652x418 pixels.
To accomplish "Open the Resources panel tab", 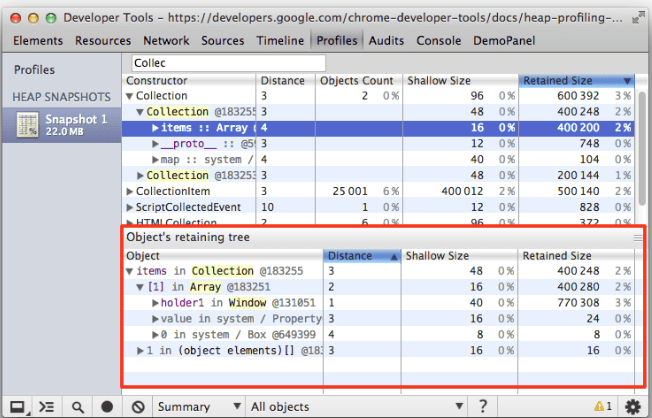I will coord(103,41).
